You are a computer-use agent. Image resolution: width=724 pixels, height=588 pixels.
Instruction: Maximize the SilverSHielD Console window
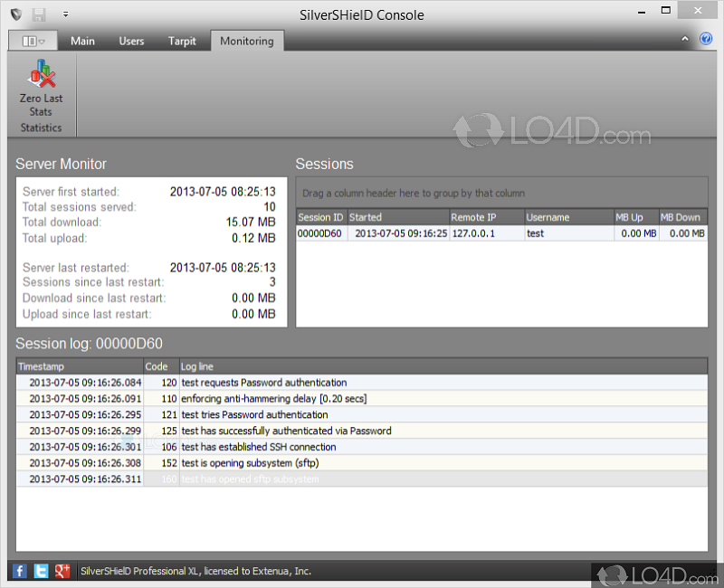[665, 11]
